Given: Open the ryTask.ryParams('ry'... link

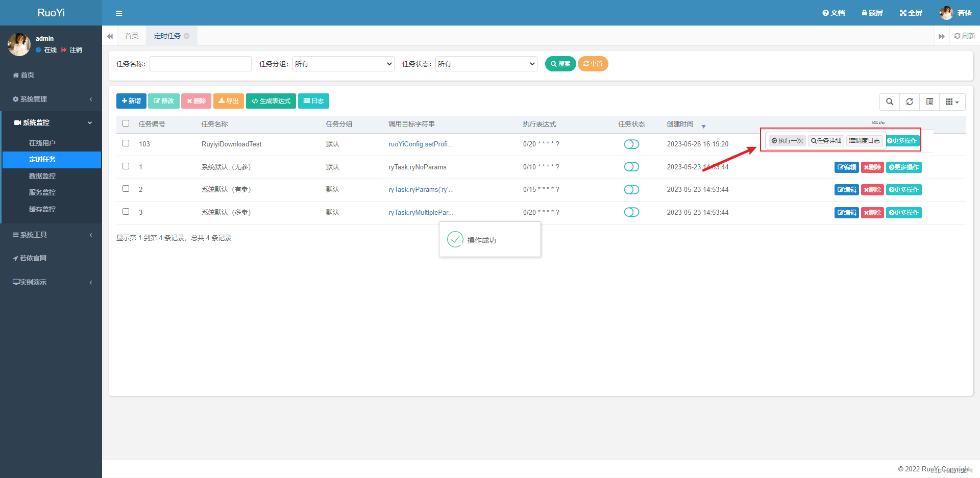Looking at the screenshot, I should click(x=421, y=190).
